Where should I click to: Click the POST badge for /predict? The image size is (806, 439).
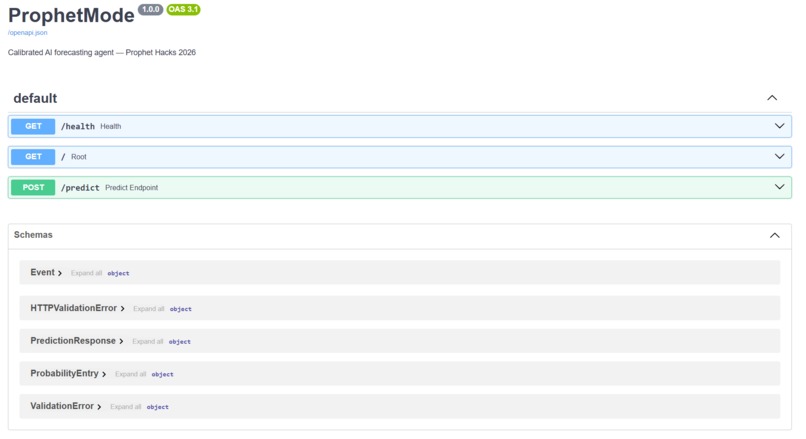pyautogui.click(x=33, y=187)
